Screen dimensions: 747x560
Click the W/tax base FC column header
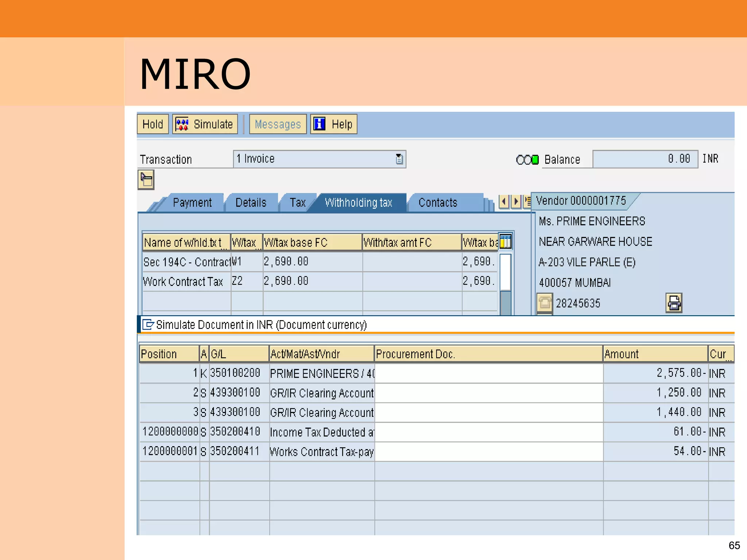coord(313,242)
